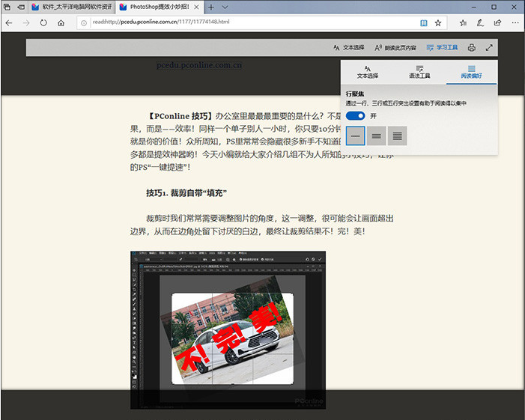
Task: Expand the tab preview chevron beside new tab
Action: click(225, 7)
